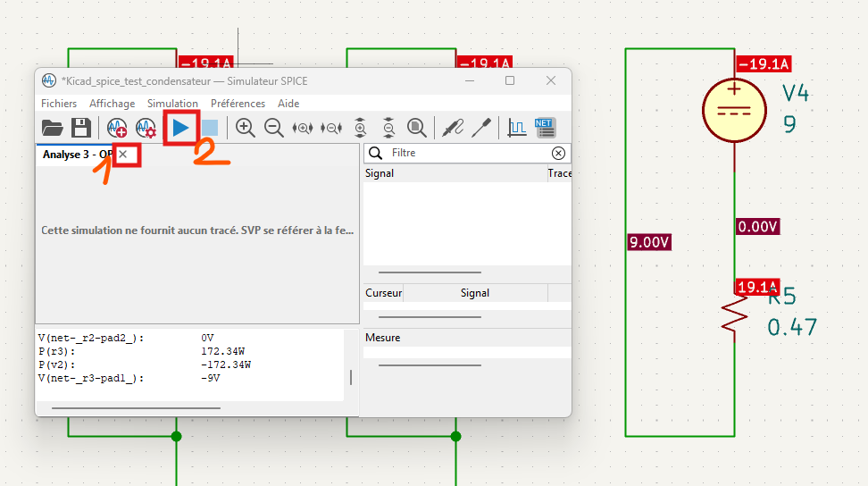Click the no-trace message text
The width and height of the screenshot is (868, 486).
tap(197, 230)
